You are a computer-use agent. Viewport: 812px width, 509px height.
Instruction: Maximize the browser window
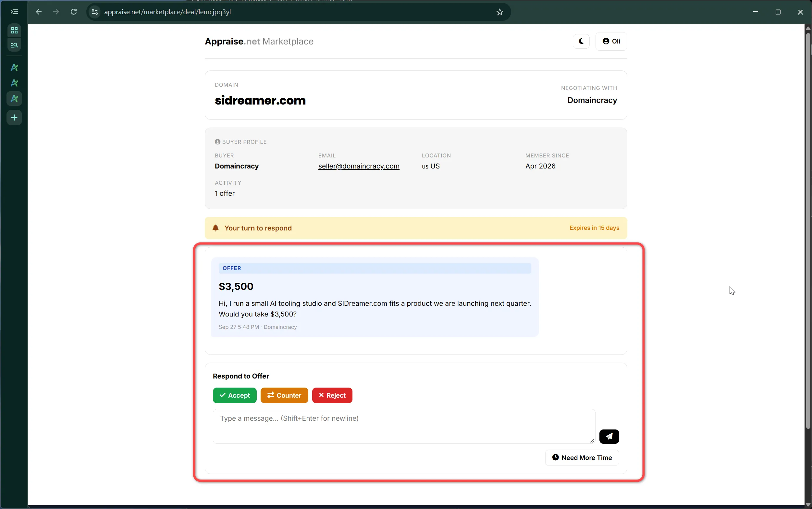(778, 12)
